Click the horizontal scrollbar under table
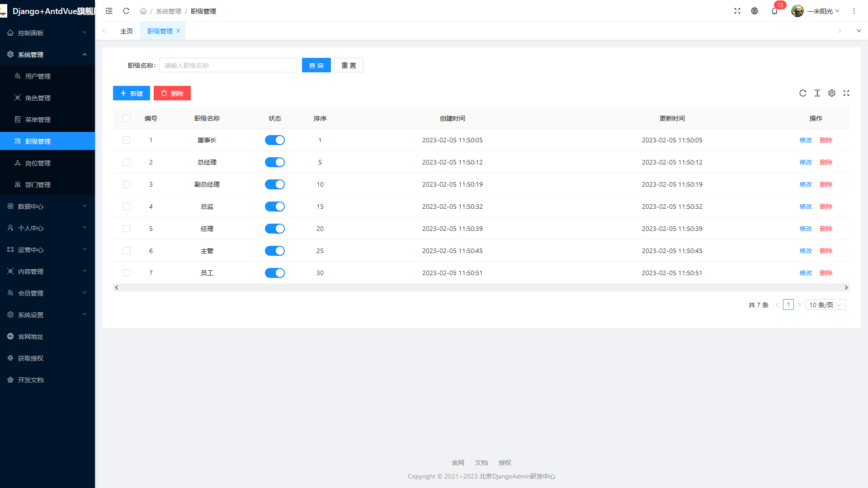The image size is (868, 488). [x=481, y=287]
